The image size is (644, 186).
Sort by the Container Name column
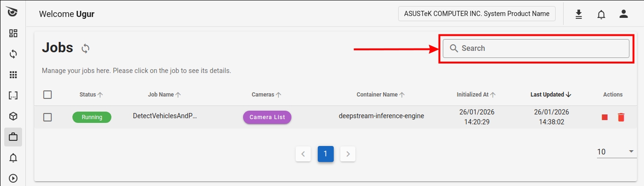381,95
